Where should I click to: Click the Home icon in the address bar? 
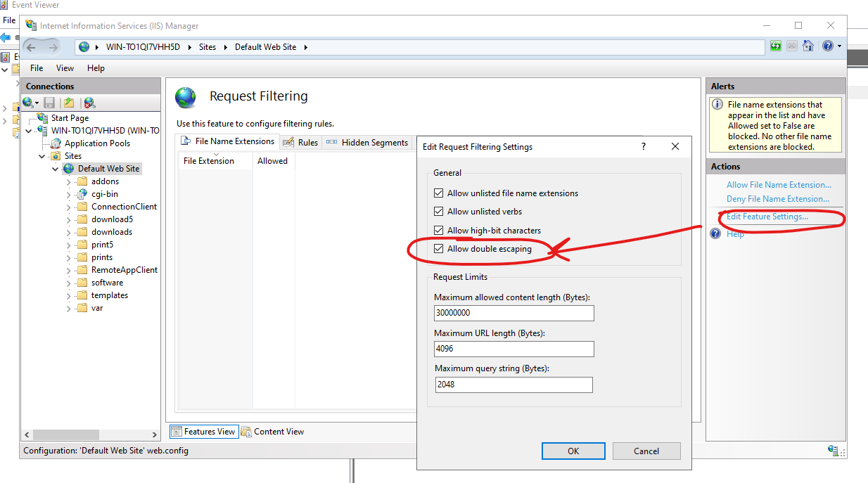[808, 46]
